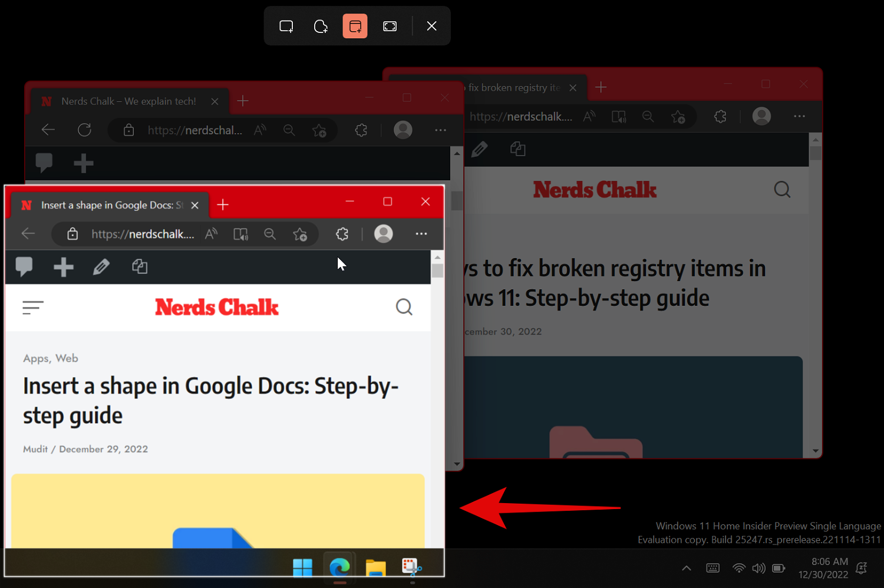Close the Snipping toolbar overlay
This screenshot has height=588, width=884.
pos(431,26)
